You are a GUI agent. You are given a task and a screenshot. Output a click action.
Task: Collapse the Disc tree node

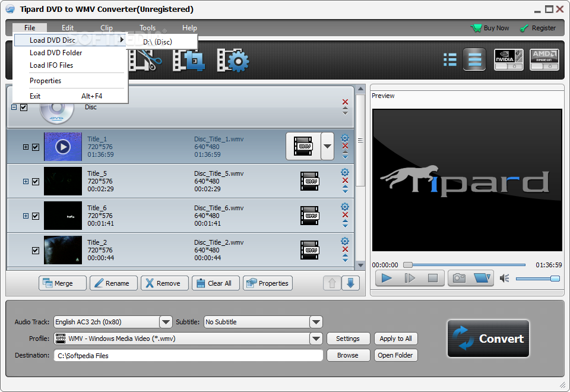14,108
